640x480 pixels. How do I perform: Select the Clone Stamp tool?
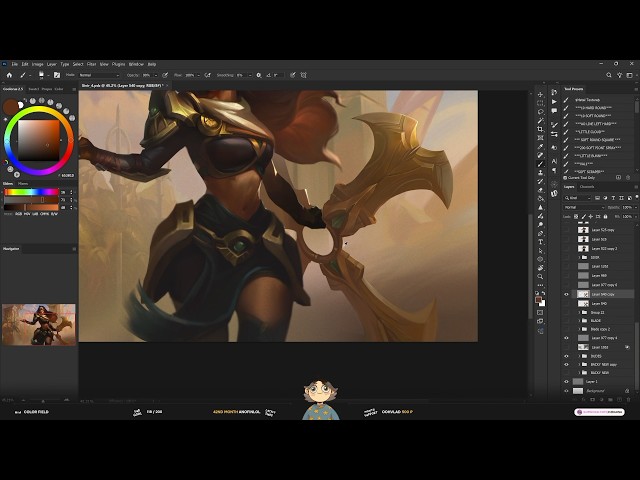coord(540,172)
